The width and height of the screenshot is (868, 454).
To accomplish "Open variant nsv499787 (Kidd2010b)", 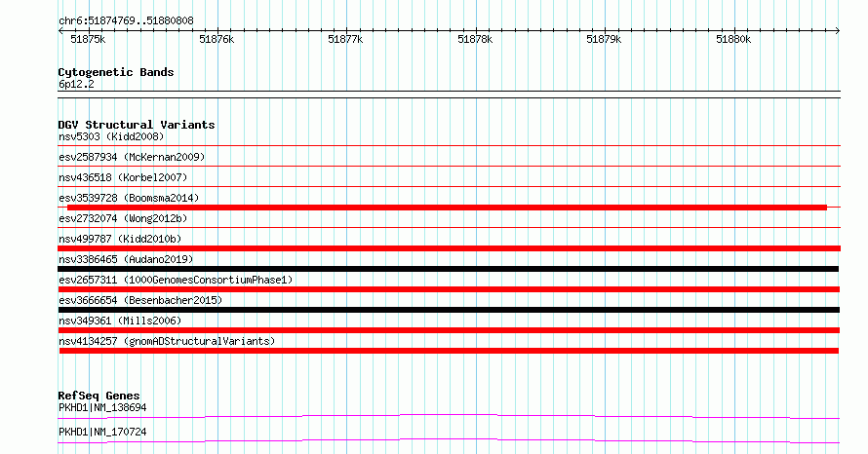I will click(x=120, y=239).
